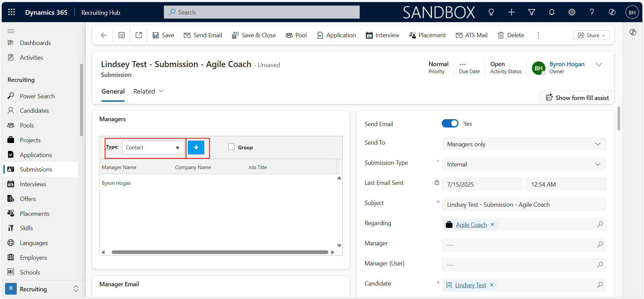Click the plus quick create icon
This screenshot has width=644, height=299.
[x=511, y=12]
